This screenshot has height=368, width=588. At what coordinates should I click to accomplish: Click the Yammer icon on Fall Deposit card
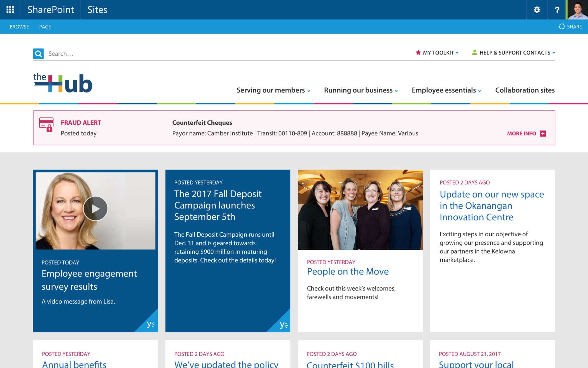point(283,325)
